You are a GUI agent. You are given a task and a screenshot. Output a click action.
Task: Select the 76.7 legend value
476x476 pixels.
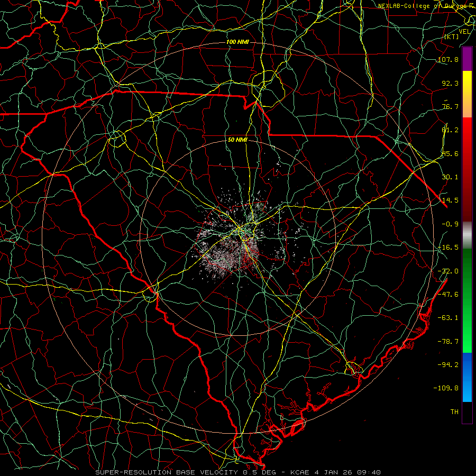pos(450,106)
